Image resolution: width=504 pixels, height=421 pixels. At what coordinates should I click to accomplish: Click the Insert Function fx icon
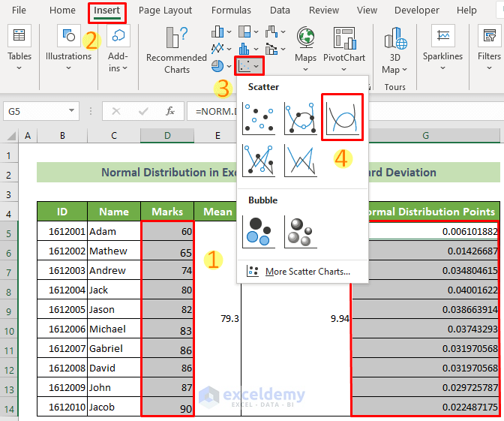click(170, 111)
